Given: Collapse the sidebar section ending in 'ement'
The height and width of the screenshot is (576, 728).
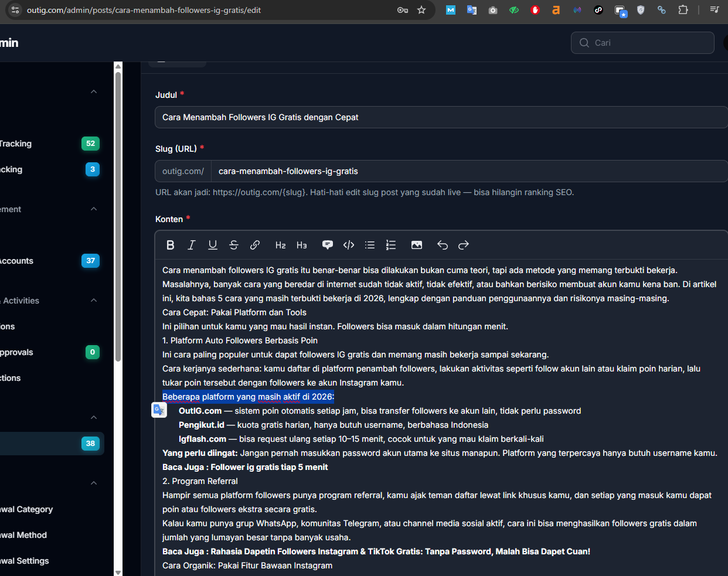Looking at the screenshot, I should [x=94, y=209].
